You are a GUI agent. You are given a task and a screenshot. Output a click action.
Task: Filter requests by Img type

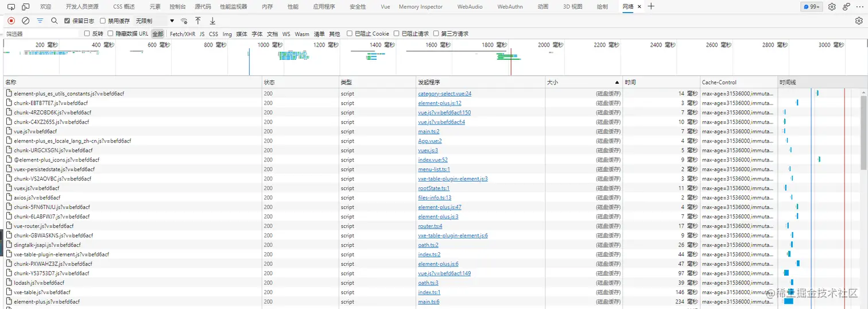227,34
